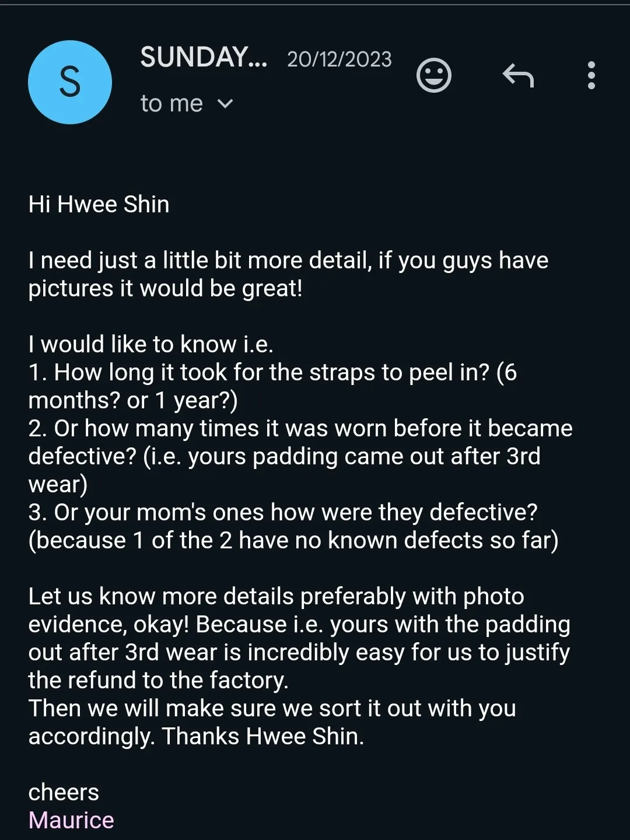The width and height of the screenshot is (630, 840).
Task: Tap the 'the refund to the factory.' line
Action: coord(159,681)
